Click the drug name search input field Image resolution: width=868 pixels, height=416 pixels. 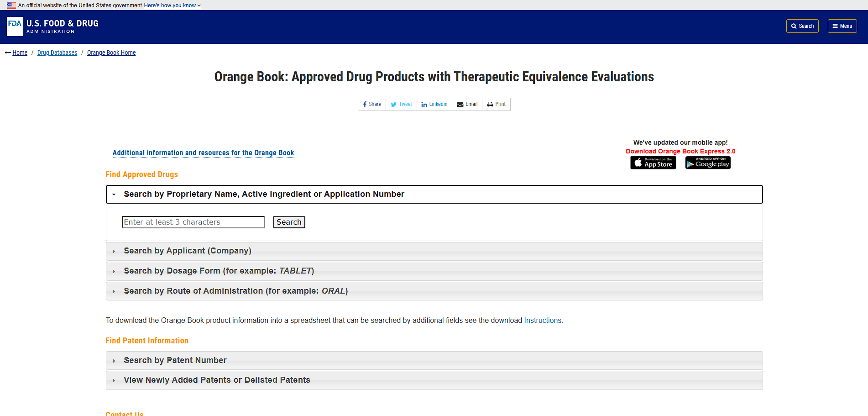tap(193, 222)
